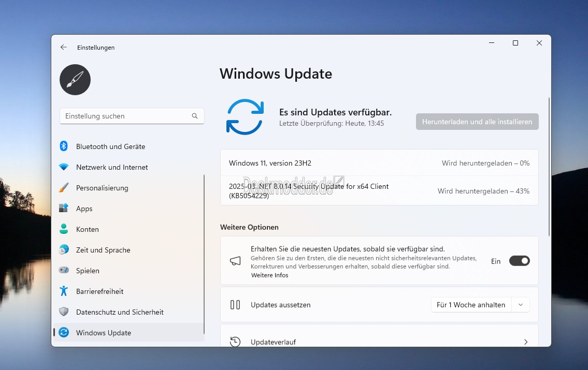Minimize the Einstellungen window
Image resolution: width=588 pixels, height=370 pixels.
(x=492, y=43)
